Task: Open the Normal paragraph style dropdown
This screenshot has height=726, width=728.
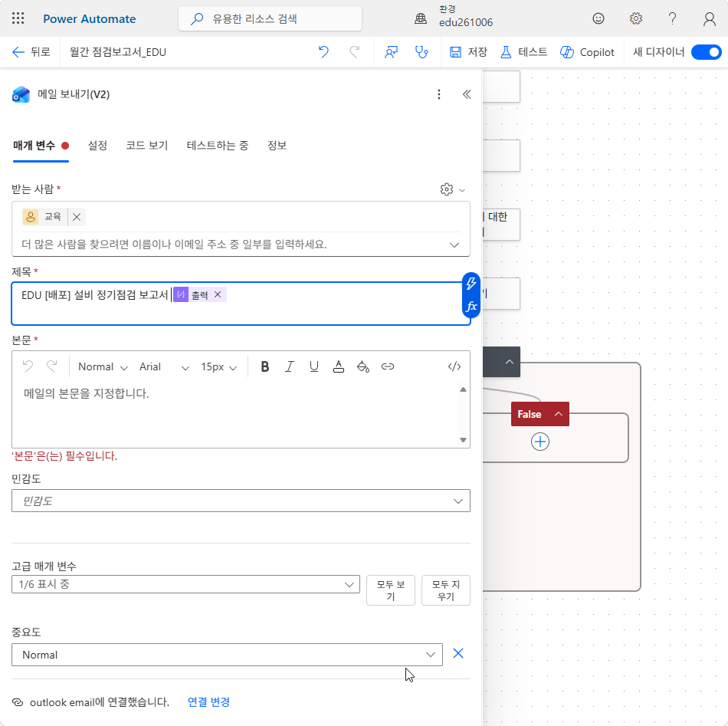Action: [103, 367]
